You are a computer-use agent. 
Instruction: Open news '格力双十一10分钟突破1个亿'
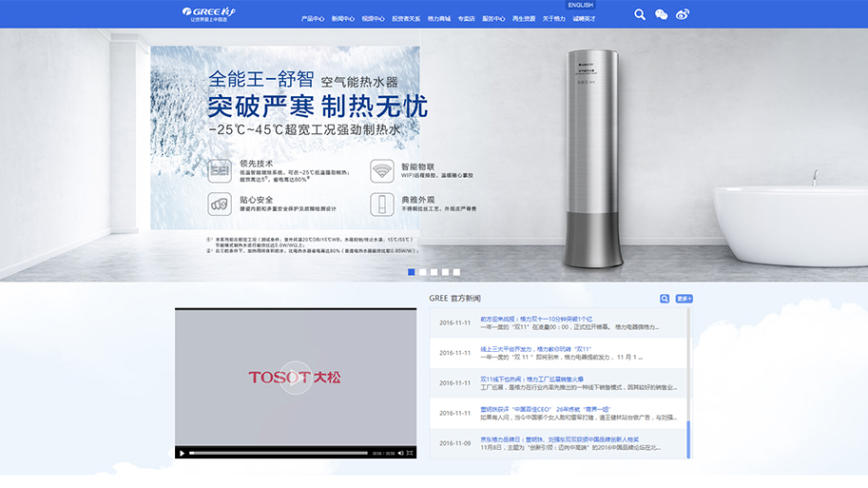536,319
